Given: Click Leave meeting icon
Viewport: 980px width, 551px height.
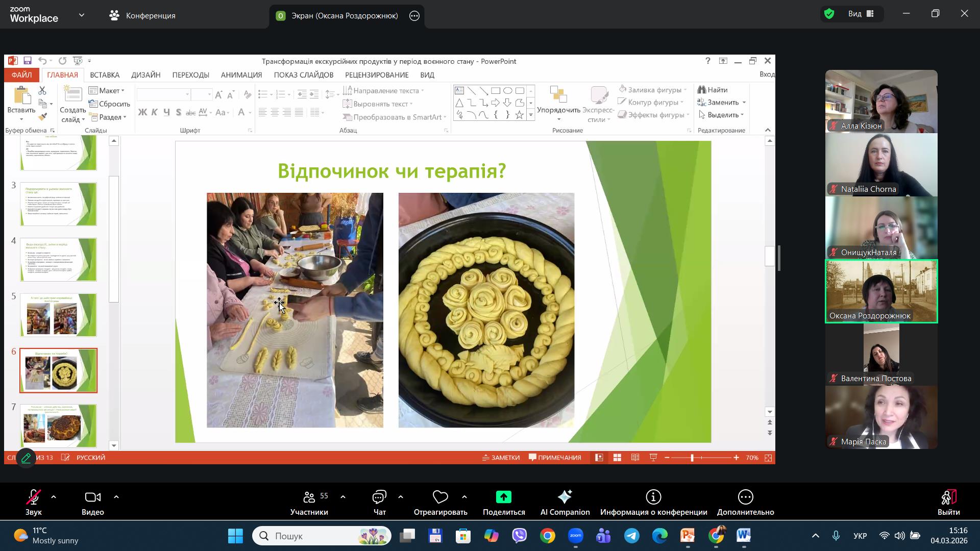Looking at the screenshot, I should pyautogui.click(x=948, y=497).
